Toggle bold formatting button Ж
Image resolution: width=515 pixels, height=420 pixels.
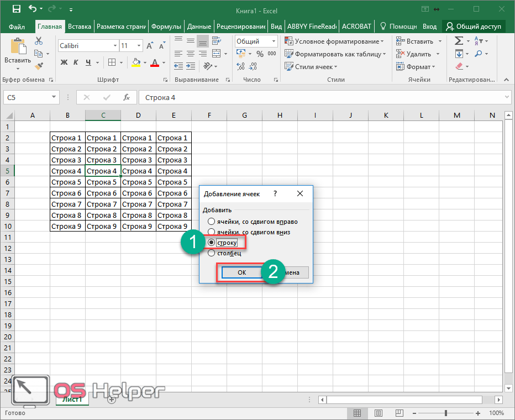[64, 62]
